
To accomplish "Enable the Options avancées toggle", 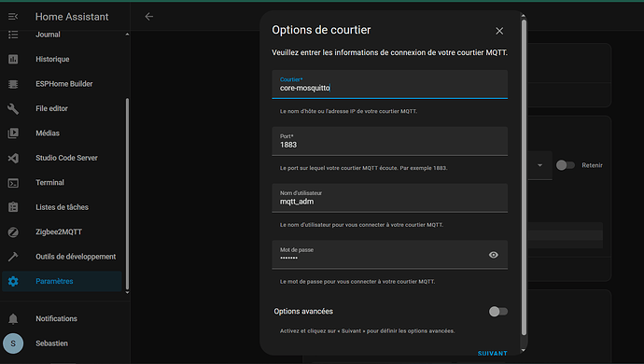I will [x=497, y=312].
